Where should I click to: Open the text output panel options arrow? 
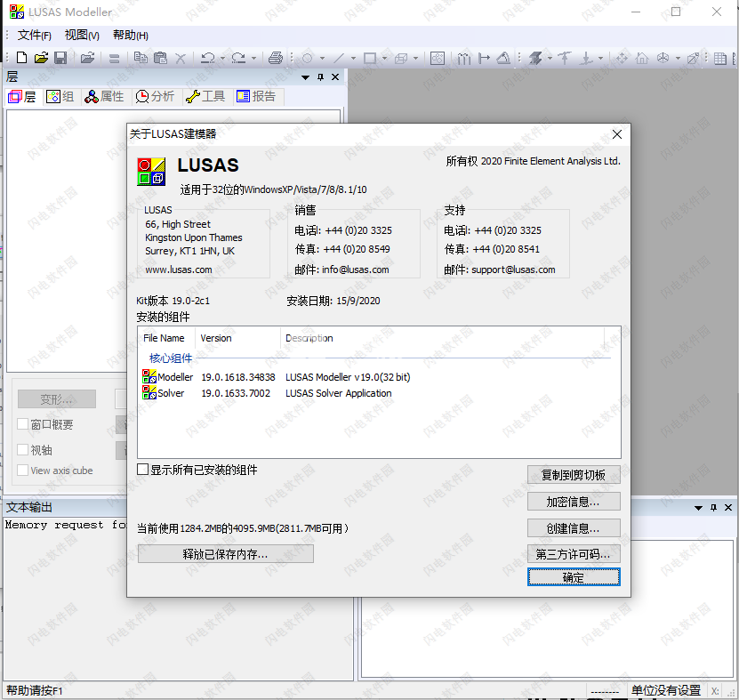coord(698,508)
